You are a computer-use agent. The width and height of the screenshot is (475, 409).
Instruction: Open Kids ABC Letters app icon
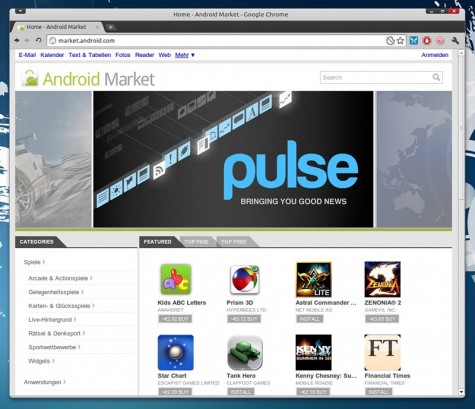click(x=175, y=279)
